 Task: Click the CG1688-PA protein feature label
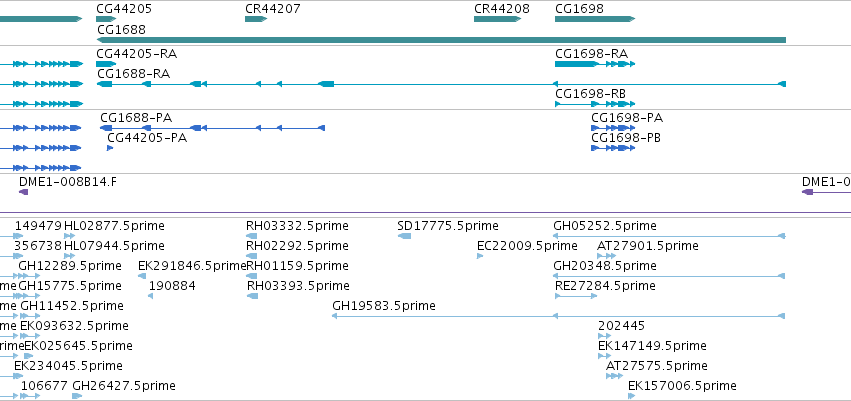[136, 118]
